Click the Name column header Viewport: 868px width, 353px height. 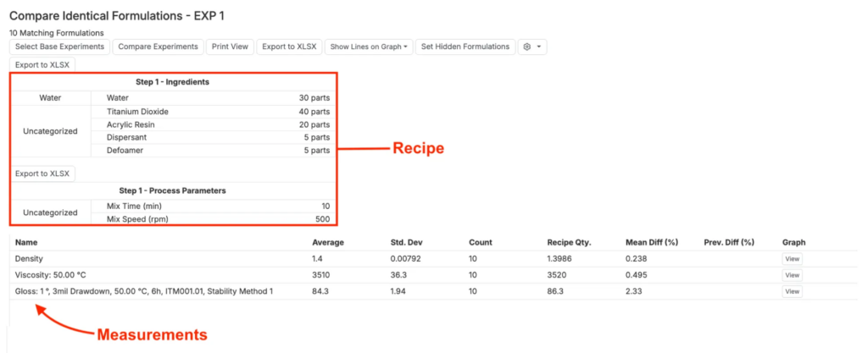27,242
